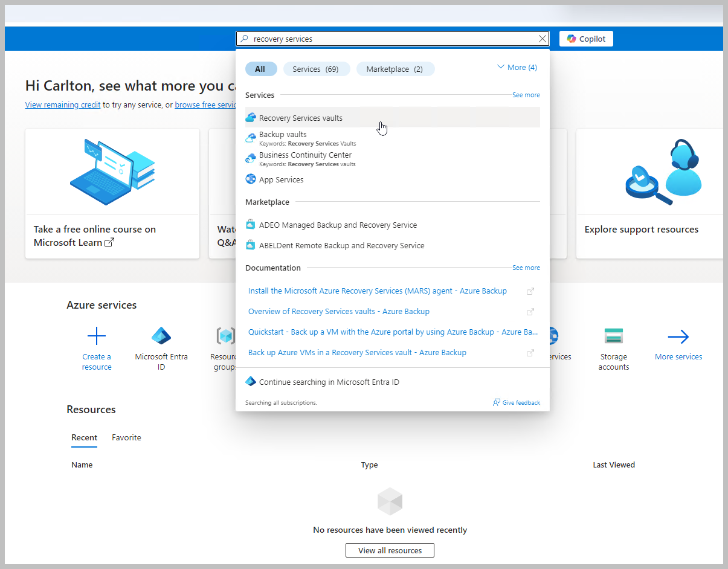Viewport: 728px width, 569px height.
Task: Click the empty resources cube icon
Action: coord(390,501)
